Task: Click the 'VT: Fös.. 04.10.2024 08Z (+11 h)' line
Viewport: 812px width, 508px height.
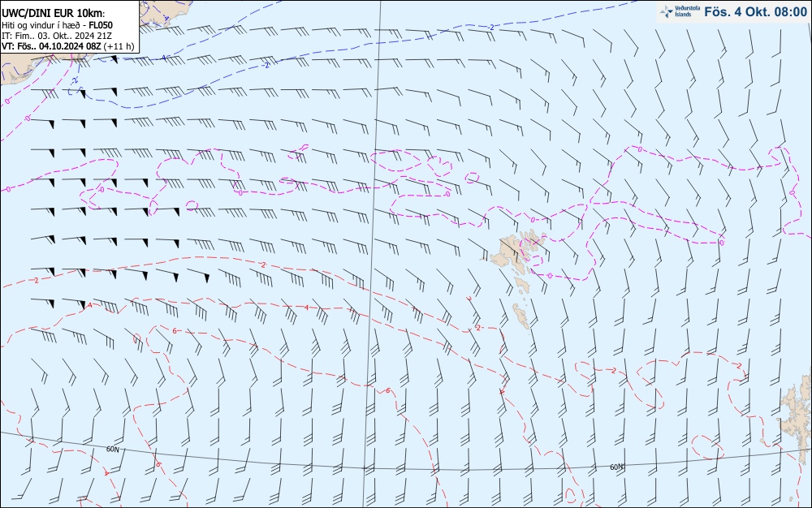Action: (68, 46)
